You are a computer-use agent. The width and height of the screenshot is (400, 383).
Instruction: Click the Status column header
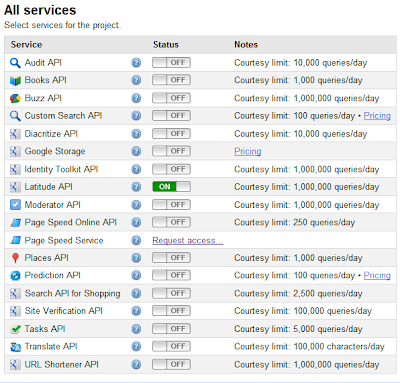click(166, 45)
